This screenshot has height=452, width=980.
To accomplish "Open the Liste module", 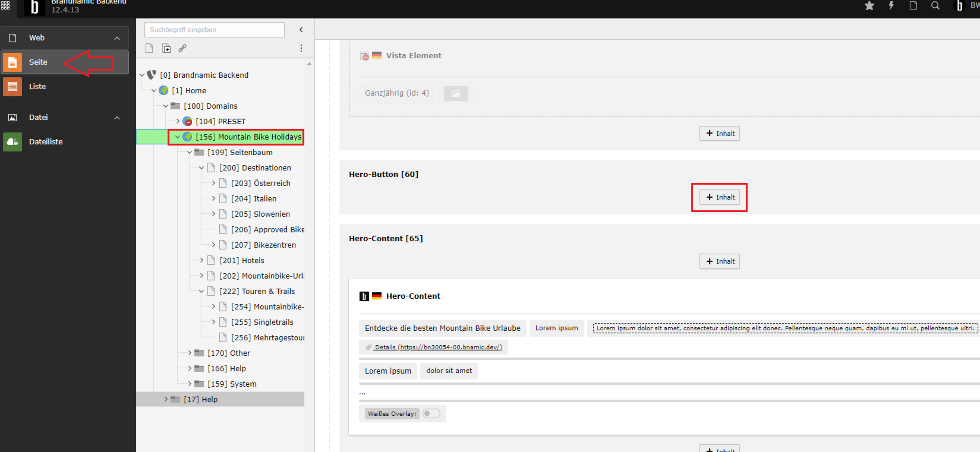I will pos(37,86).
